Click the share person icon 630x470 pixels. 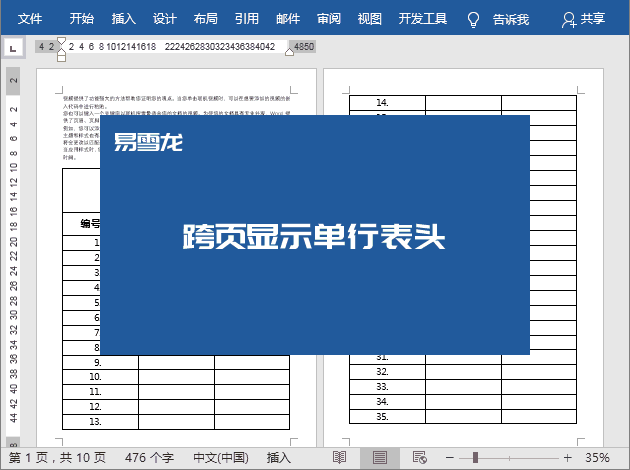569,19
